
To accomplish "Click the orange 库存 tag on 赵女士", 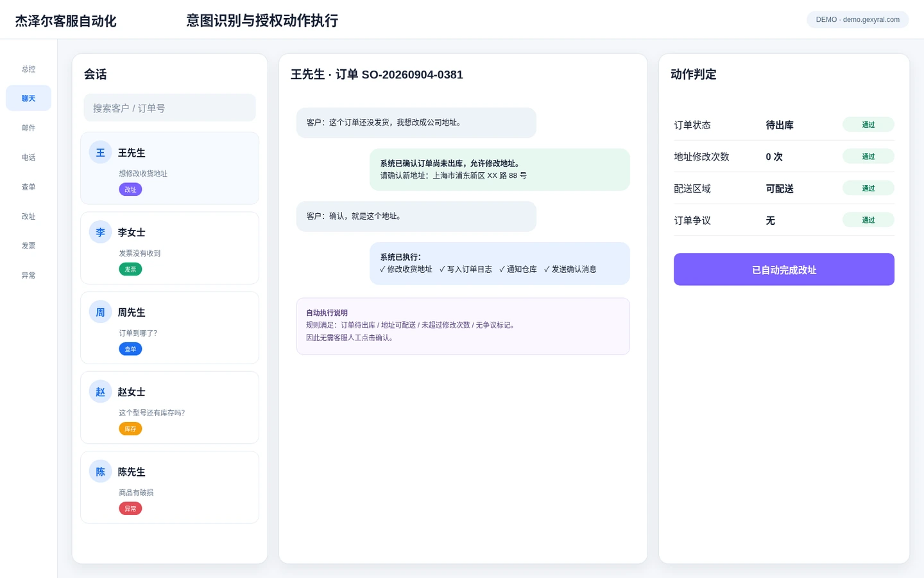I will [x=130, y=428].
